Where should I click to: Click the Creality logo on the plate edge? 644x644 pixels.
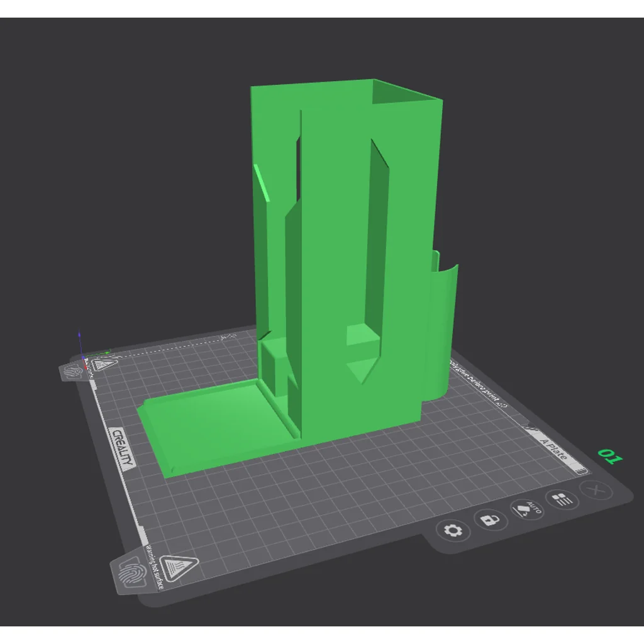click(123, 448)
